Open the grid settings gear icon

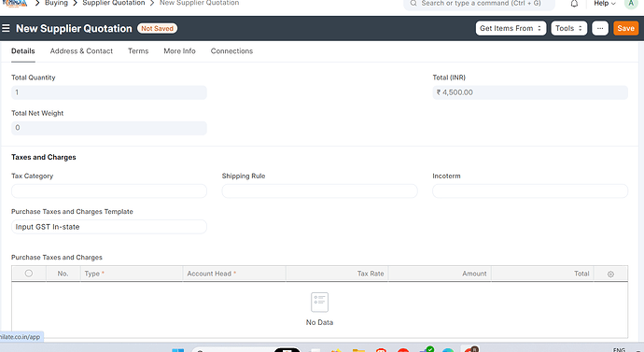click(x=610, y=274)
